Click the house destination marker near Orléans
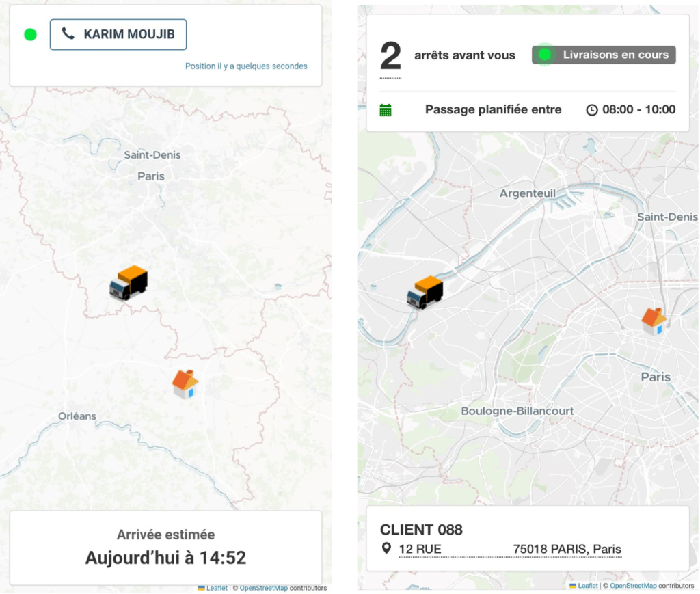This screenshot has height=594, width=700. tap(185, 384)
